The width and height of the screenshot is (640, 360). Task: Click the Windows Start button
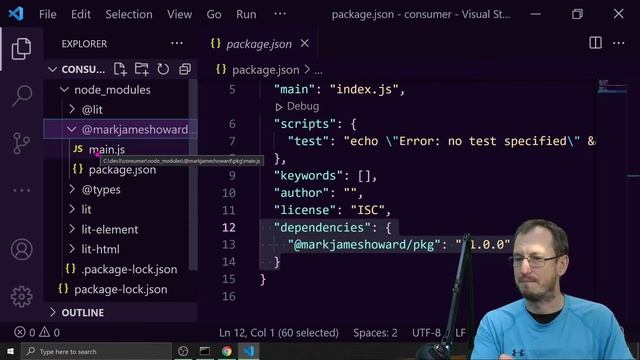pos(10,351)
